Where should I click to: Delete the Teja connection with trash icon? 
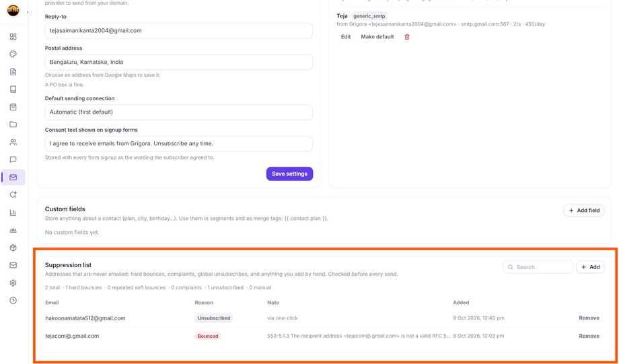click(x=407, y=37)
